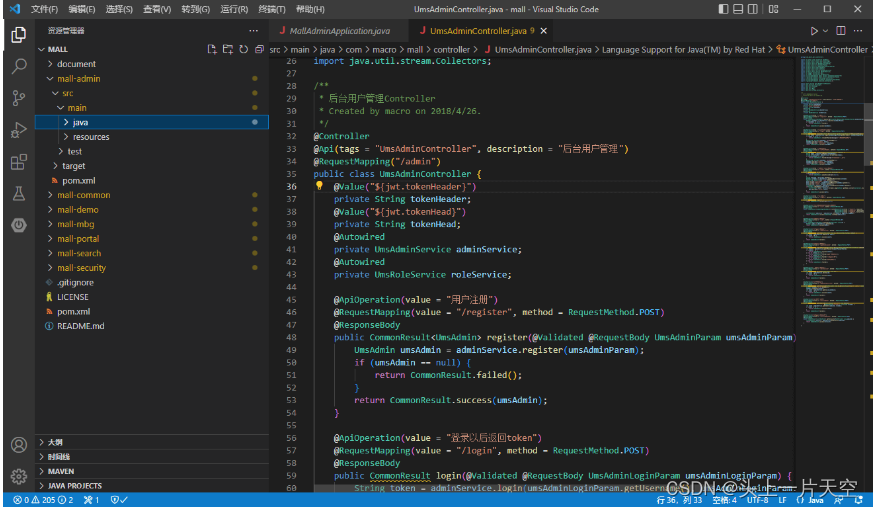Switch to MallAdminApplication.java tab

(339, 31)
